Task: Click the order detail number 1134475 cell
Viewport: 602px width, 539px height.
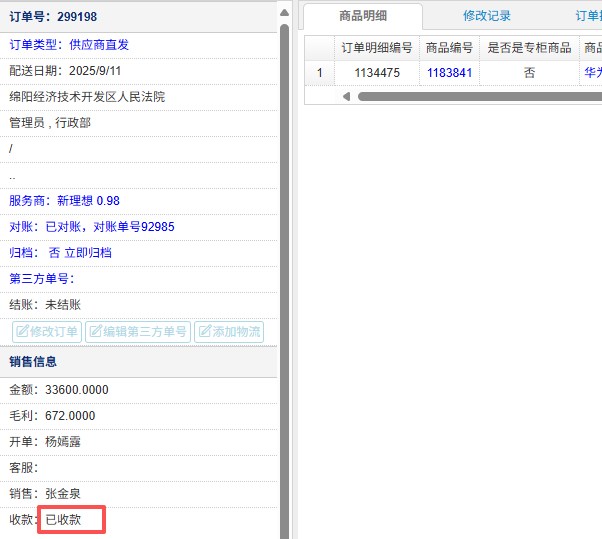Action: tap(376, 72)
